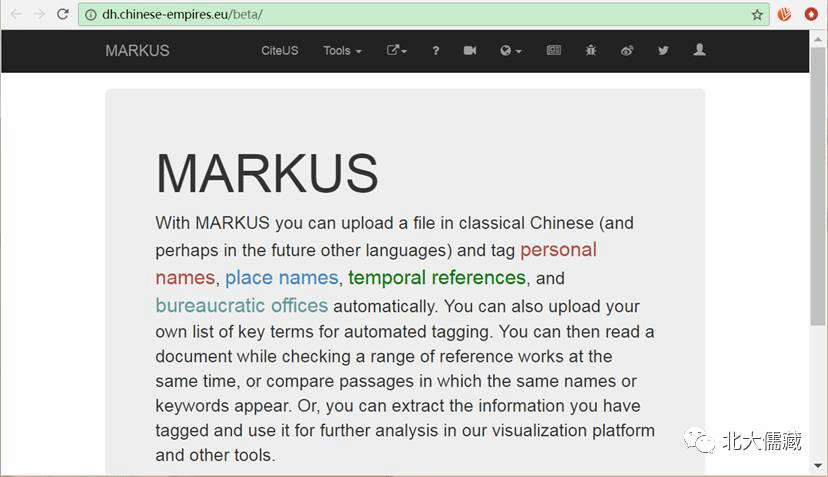Click the MARKUS brand logo in navbar

pyautogui.click(x=137, y=51)
